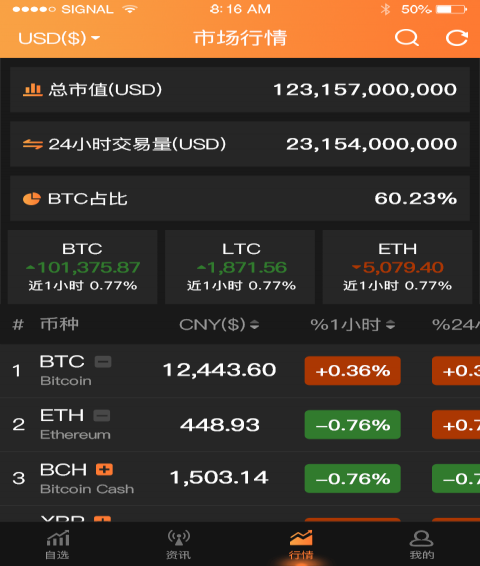Sort by CNY($) price column arrows
The image size is (480, 566).
(x=255, y=325)
